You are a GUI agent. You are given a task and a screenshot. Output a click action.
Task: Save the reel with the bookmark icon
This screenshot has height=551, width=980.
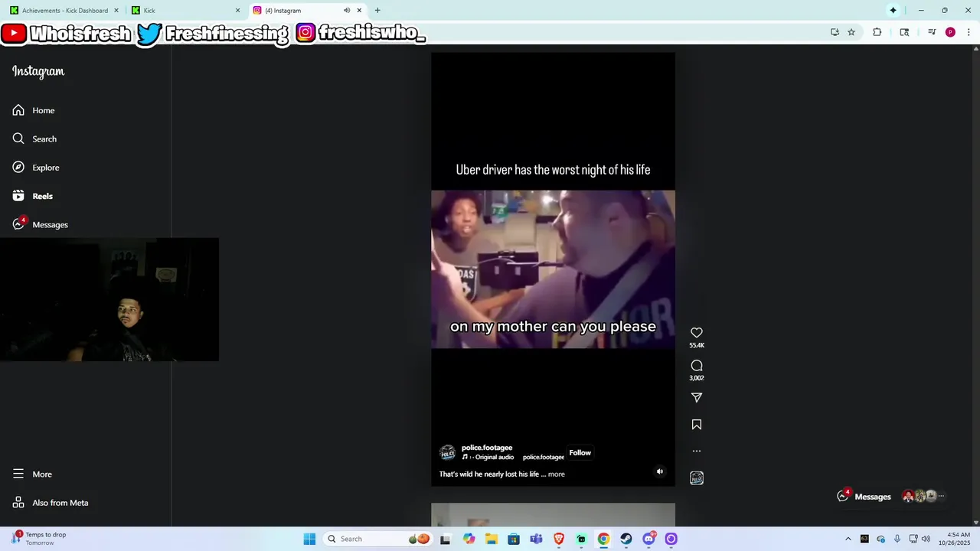pyautogui.click(x=697, y=425)
